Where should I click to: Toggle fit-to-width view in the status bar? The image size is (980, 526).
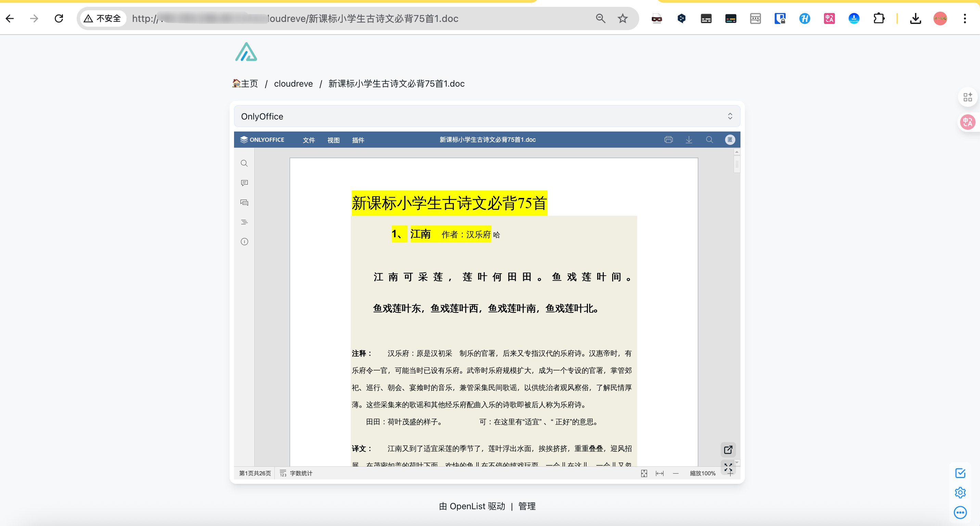point(659,473)
